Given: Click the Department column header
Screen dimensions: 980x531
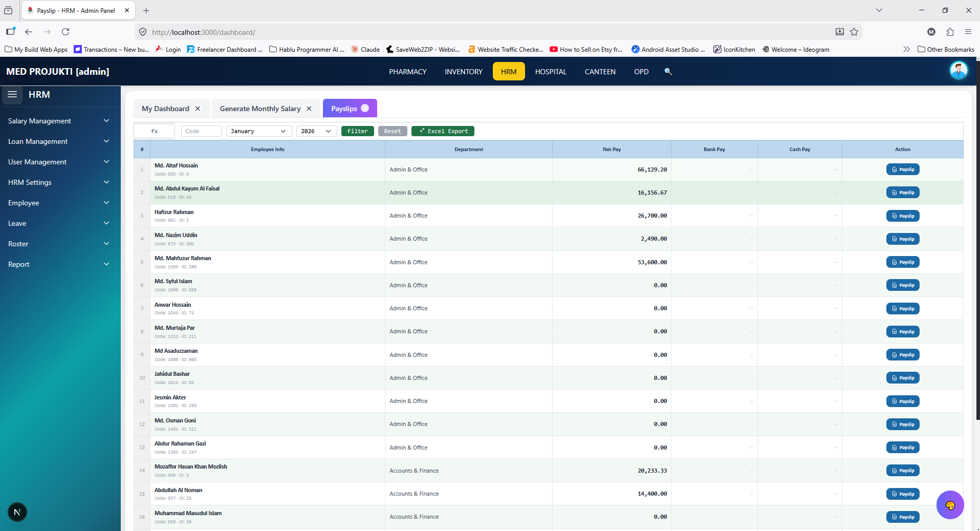Looking at the screenshot, I should point(469,150).
